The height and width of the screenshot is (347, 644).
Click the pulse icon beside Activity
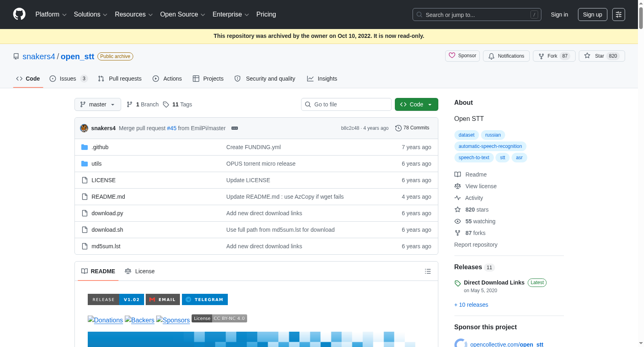458,198
